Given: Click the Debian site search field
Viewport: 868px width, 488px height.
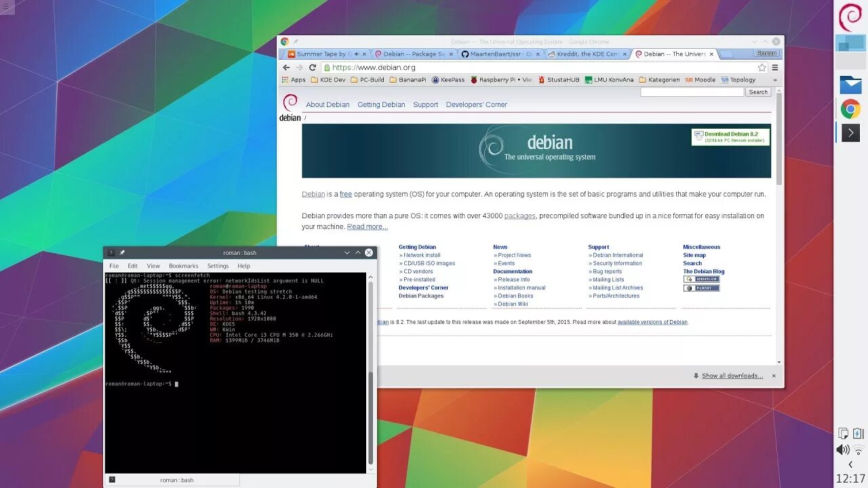Looking at the screenshot, I should [x=692, y=92].
